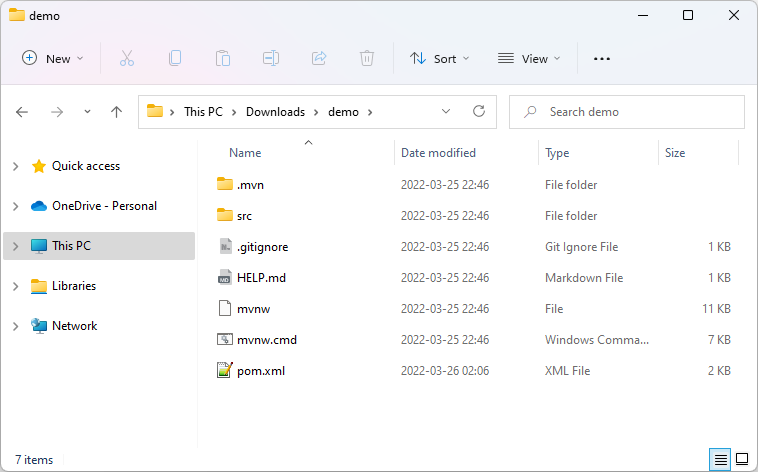Click the Copy icon in toolbar

click(175, 59)
